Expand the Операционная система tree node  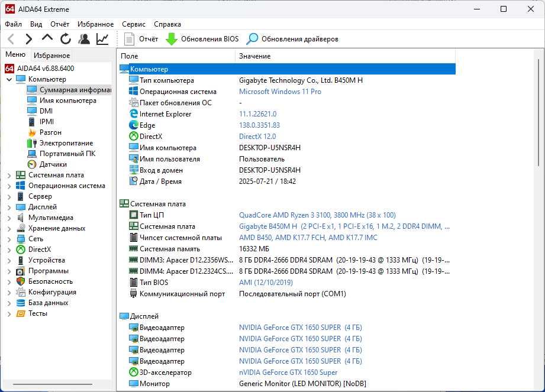click(x=9, y=186)
